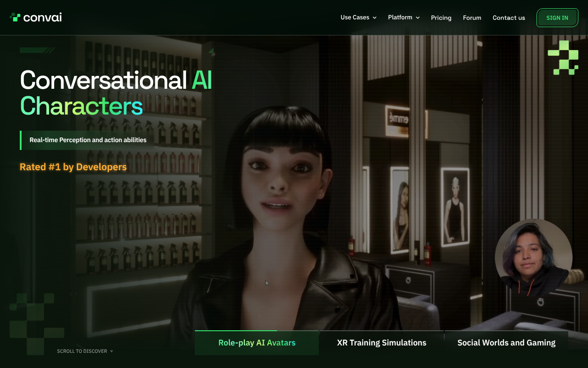Click the SCROLL TO DISCOVER text
The height and width of the screenshot is (368, 588).
[x=82, y=351]
